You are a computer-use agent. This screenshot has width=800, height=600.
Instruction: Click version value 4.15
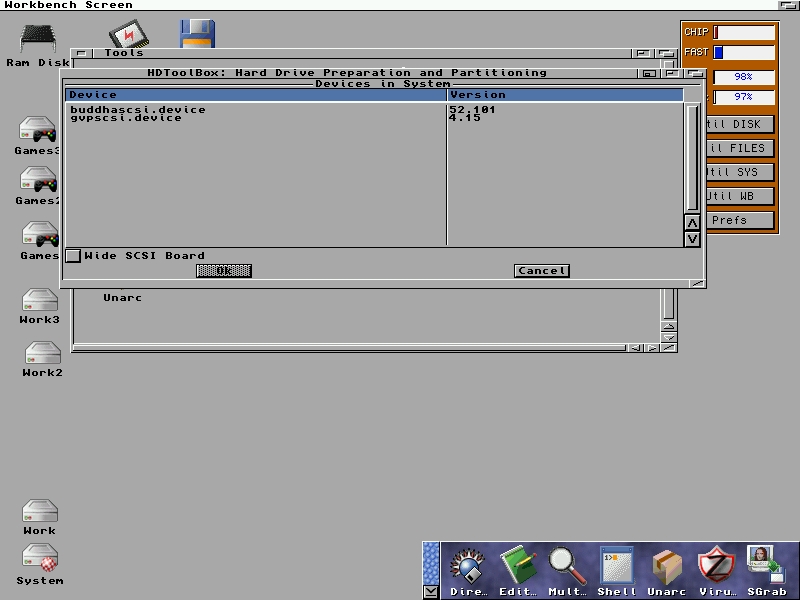465,118
